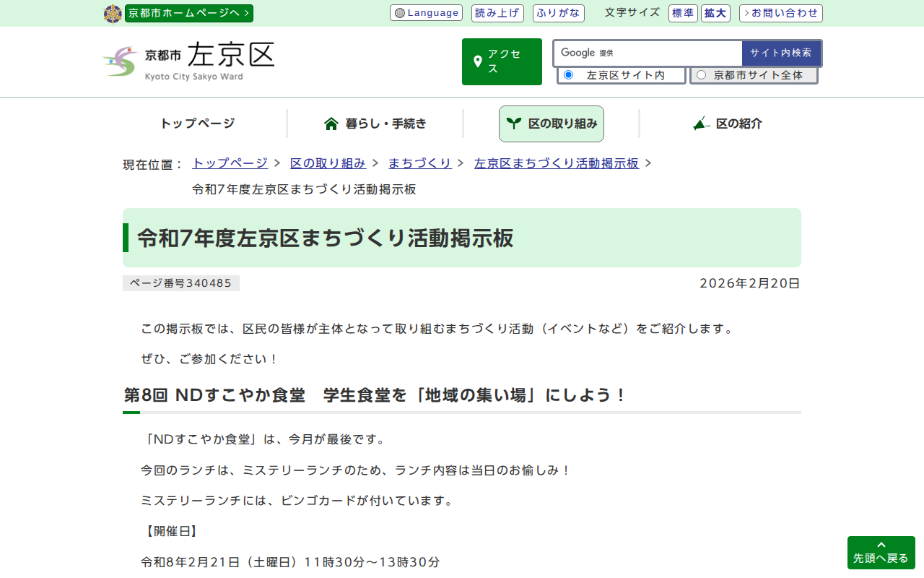Viewport: 924px width, 578px height.
Task: Click the トップページ breadcrumb link
Action: (x=230, y=163)
